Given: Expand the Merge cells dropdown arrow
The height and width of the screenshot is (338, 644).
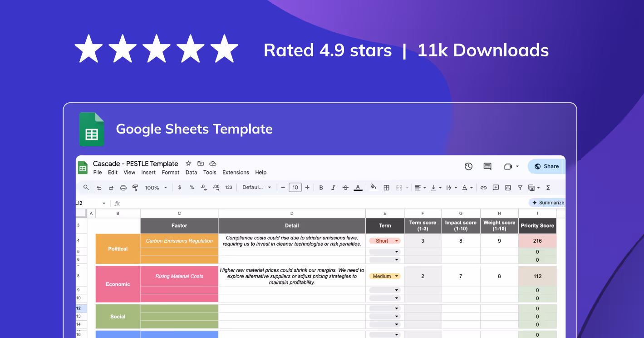Looking at the screenshot, I should coord(407,188).
